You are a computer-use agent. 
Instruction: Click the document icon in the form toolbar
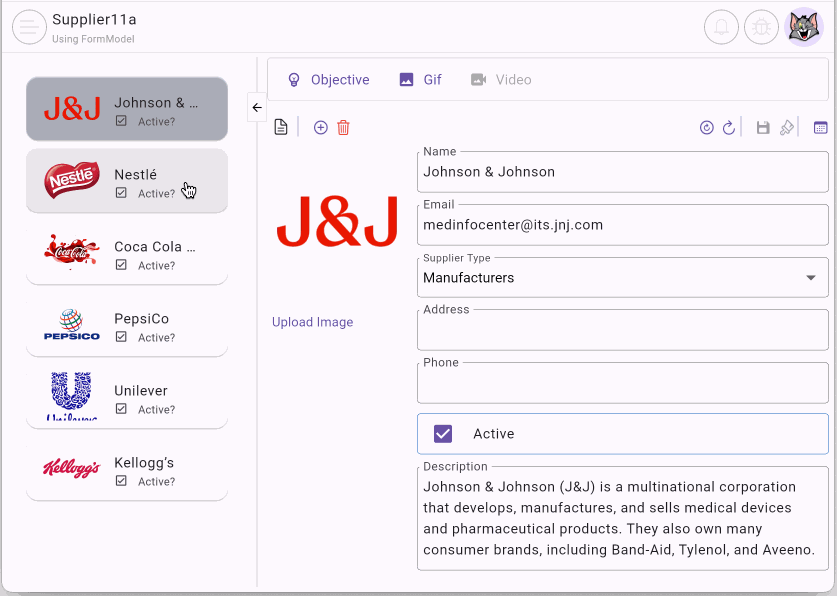point(281,128)
